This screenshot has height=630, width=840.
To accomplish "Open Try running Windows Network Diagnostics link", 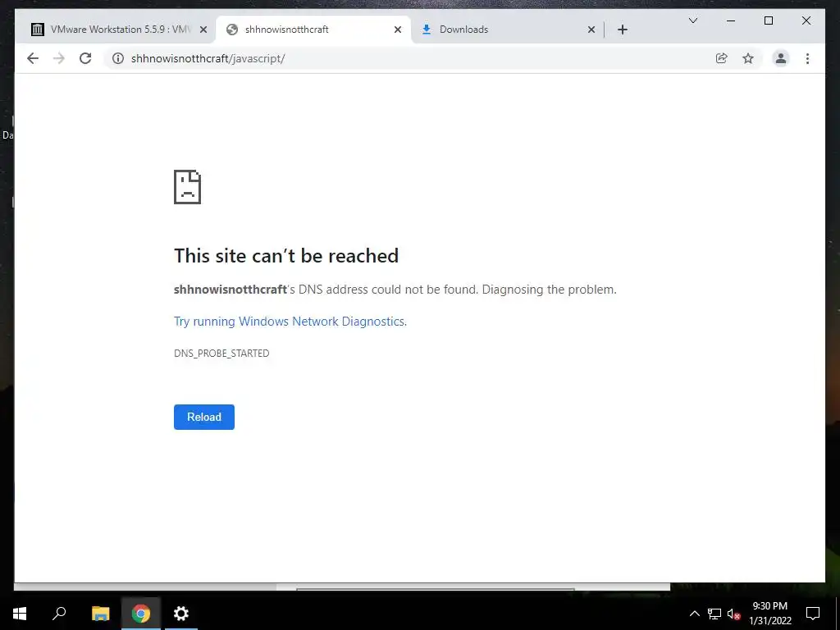I will pos(290,322).
